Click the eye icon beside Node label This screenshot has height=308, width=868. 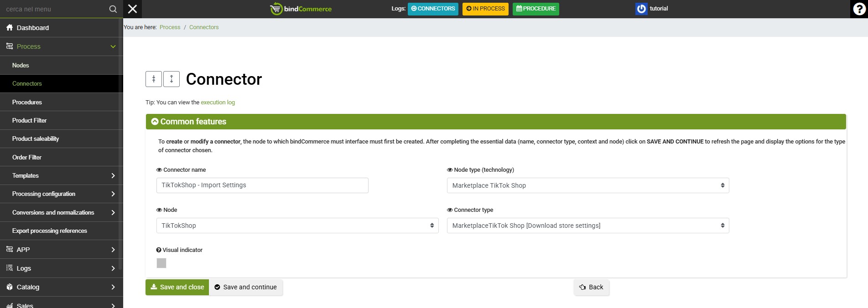tap(159, 210)
